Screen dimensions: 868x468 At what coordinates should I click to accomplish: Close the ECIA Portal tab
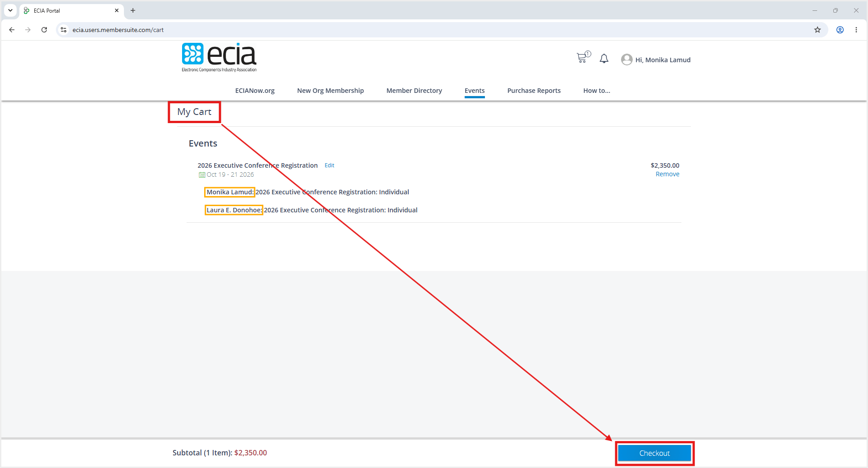tap(117, 10)
